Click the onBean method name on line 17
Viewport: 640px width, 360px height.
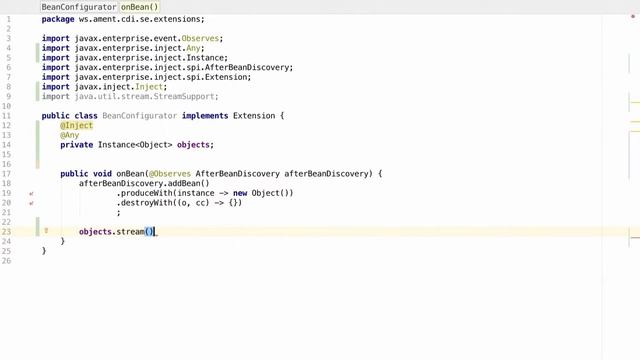tap(130, 174)
